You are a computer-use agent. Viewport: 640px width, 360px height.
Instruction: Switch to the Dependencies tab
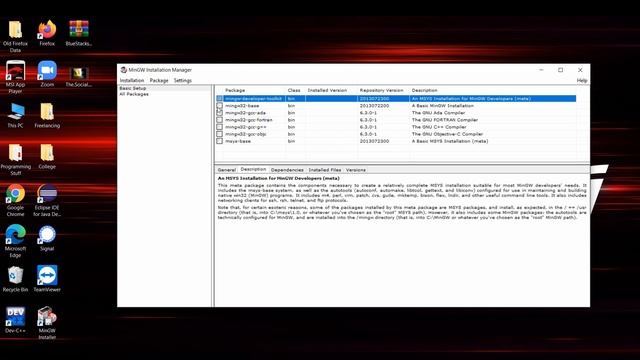click(x=287, y=170)
